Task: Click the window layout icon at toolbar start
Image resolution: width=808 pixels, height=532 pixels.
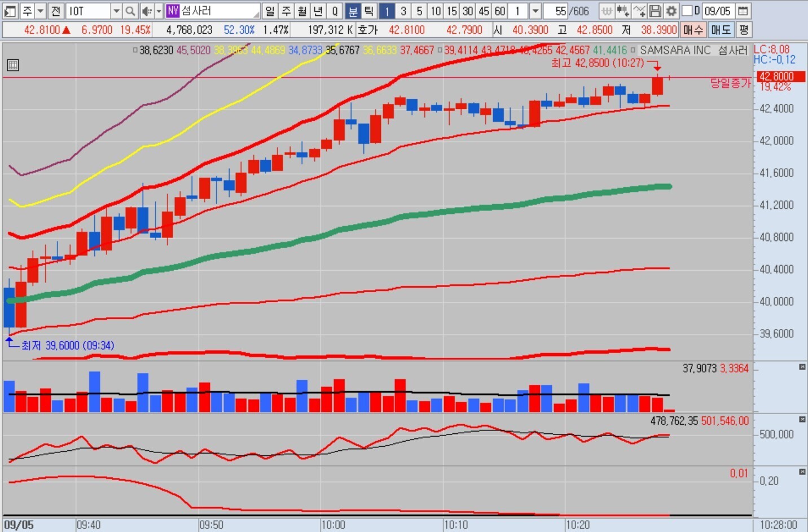Action: pos(10,11)
